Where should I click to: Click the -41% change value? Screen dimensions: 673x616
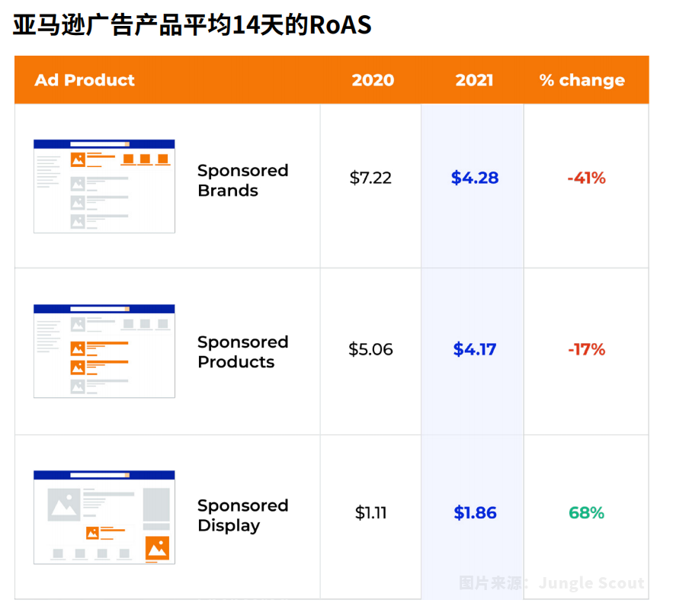[x=586, y=178]
